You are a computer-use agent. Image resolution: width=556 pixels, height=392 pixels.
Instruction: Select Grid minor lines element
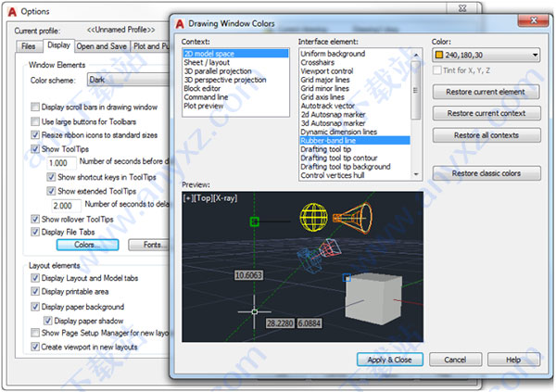click(355, 88)
